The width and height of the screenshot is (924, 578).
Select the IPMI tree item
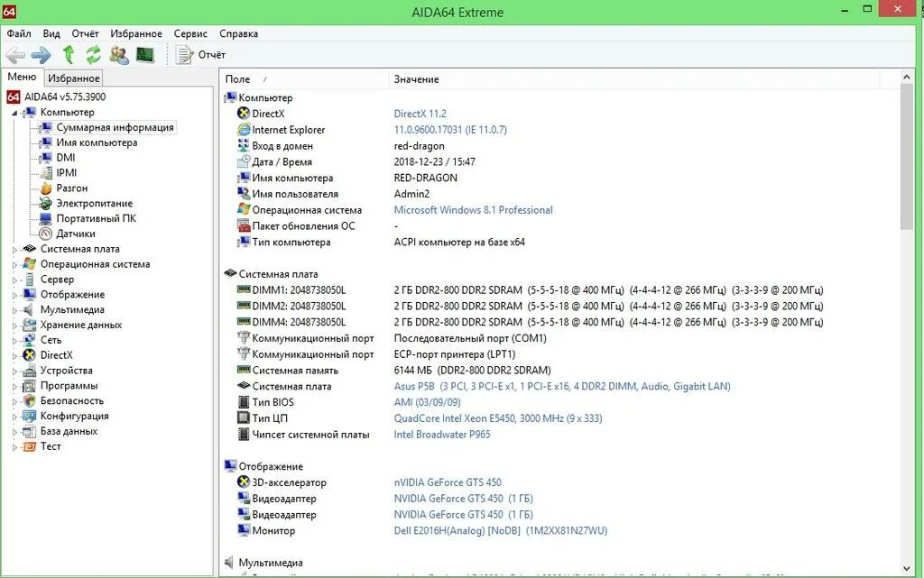67,173
